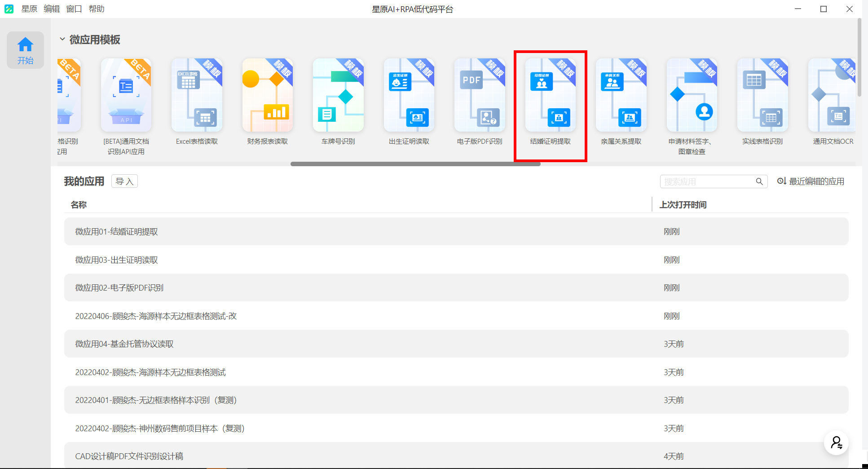Viewport: 868px width, 469px height.
Task: Open the user support icon at bottom right
Action: (836, 442)
